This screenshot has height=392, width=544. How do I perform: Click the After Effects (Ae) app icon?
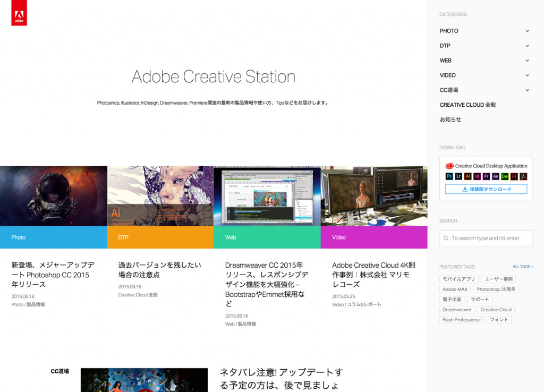[x=496, y=176]
